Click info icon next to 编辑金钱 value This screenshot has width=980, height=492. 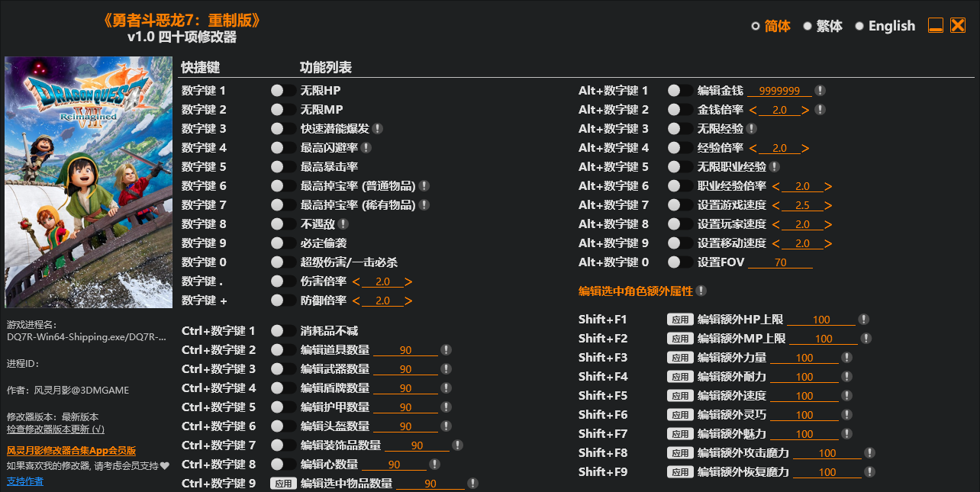pyautogui.click(x=820, y=91)
